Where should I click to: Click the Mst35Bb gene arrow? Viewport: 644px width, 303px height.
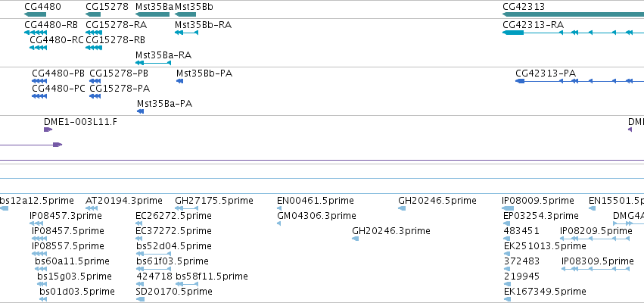(x=185, y=14)
